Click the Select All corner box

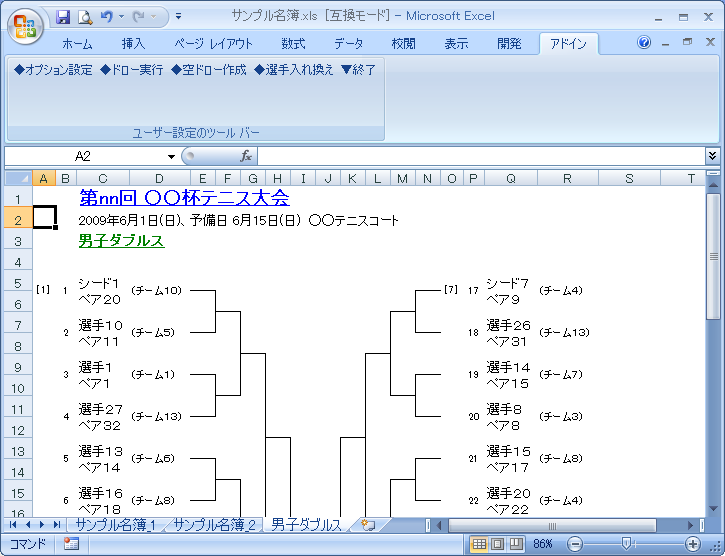(18, 178)
